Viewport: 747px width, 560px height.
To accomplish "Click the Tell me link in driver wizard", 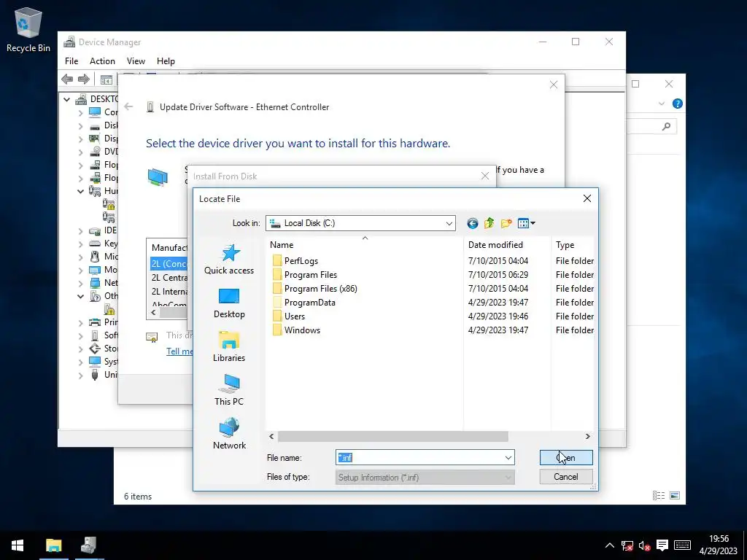I will point(179,351).
